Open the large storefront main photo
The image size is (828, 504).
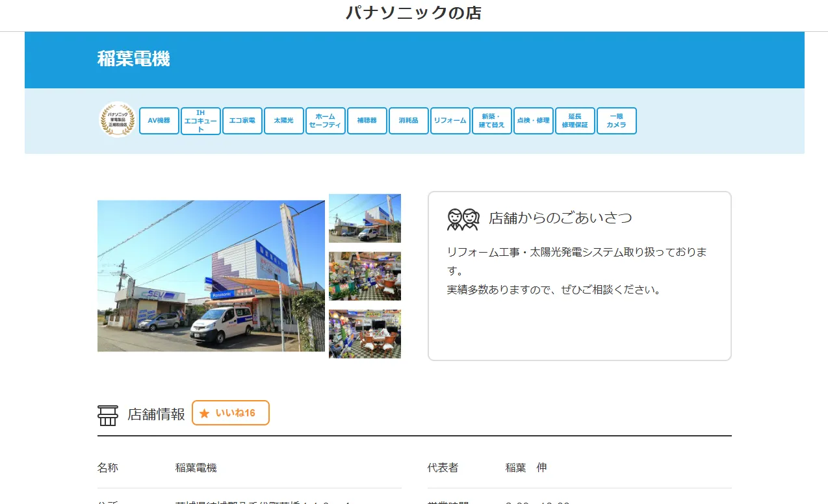(x=211, y=276)
